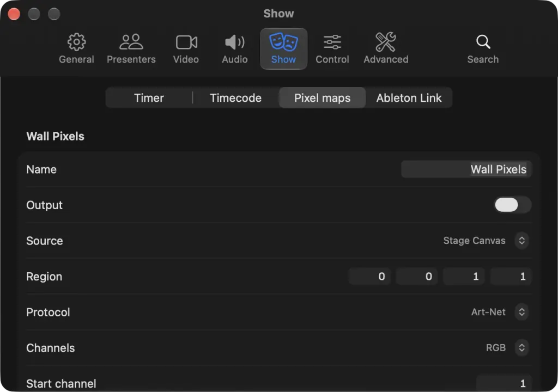
Task: Switch to the Timer tab
Action: tap(149, 98)
